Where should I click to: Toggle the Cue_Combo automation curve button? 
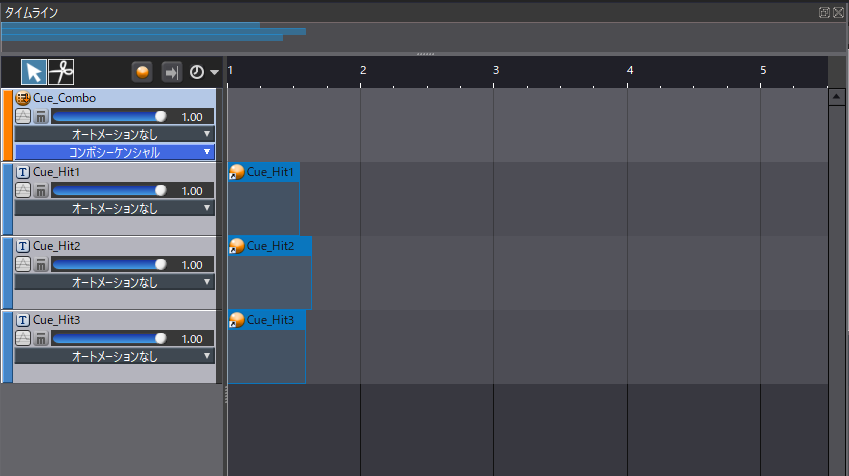[23, 116]
